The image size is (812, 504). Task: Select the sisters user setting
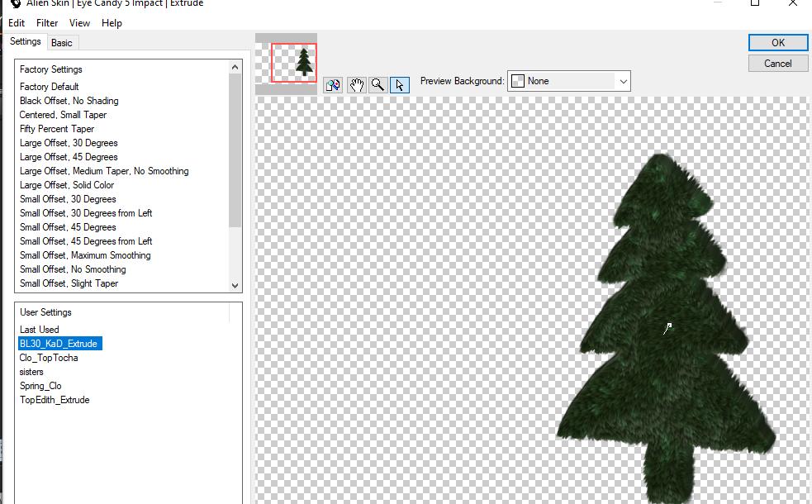coord(31,372)
